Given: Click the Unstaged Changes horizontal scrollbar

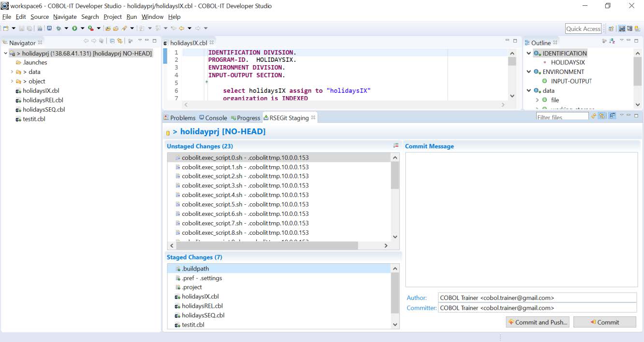Looking at the screenshot, I should click(x=266, y=245).
